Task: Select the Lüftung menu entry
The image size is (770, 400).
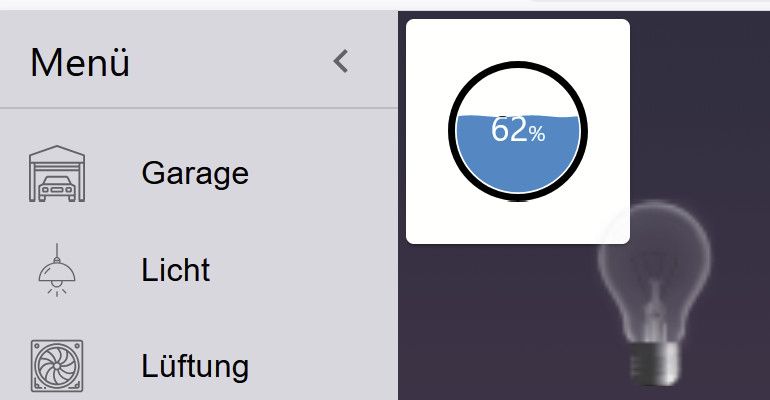Action: (195, 366)
